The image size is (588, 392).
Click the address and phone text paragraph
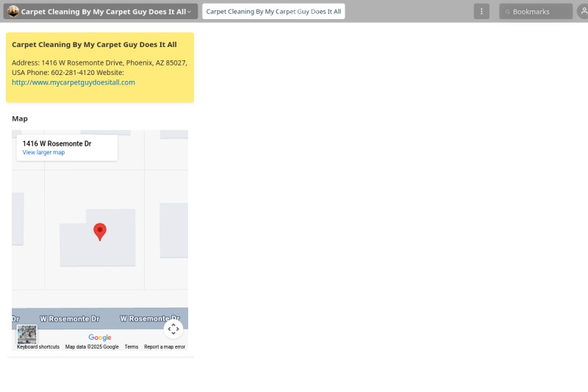[99, 72]
